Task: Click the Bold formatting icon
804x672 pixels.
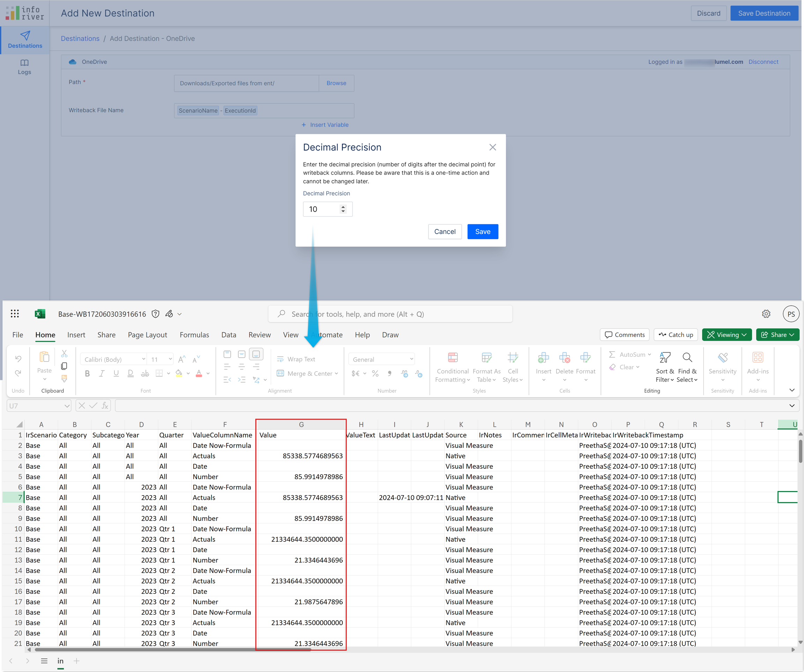Action: [x=87, y=373]
